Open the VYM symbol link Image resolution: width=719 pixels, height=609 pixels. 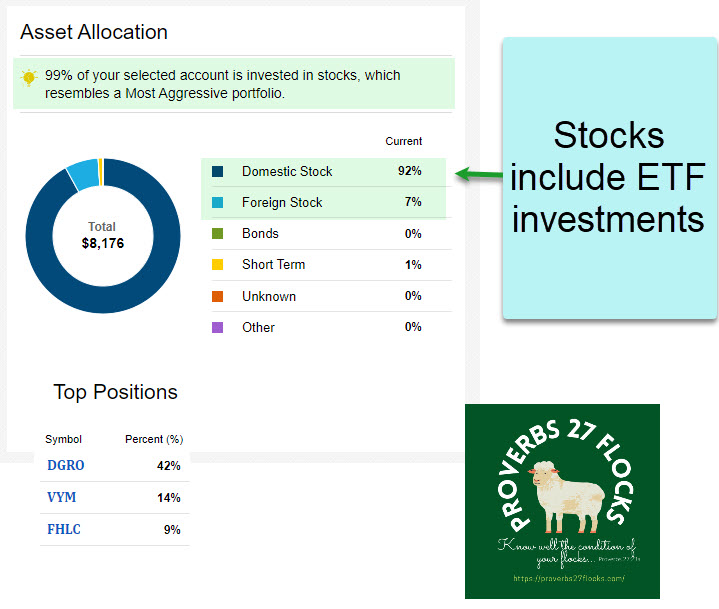(x=61, y=498)
